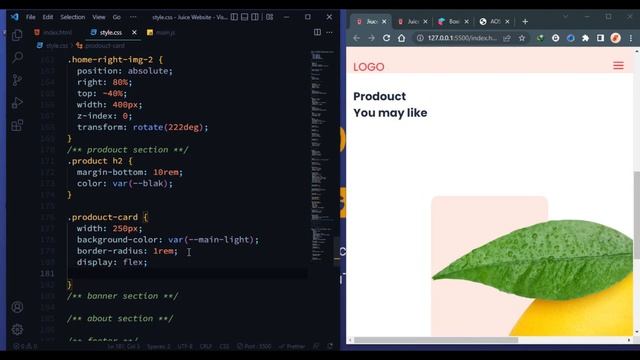Close the AOS browser tab
This screenshot has width=640, height=360.
tap(507, 22)
